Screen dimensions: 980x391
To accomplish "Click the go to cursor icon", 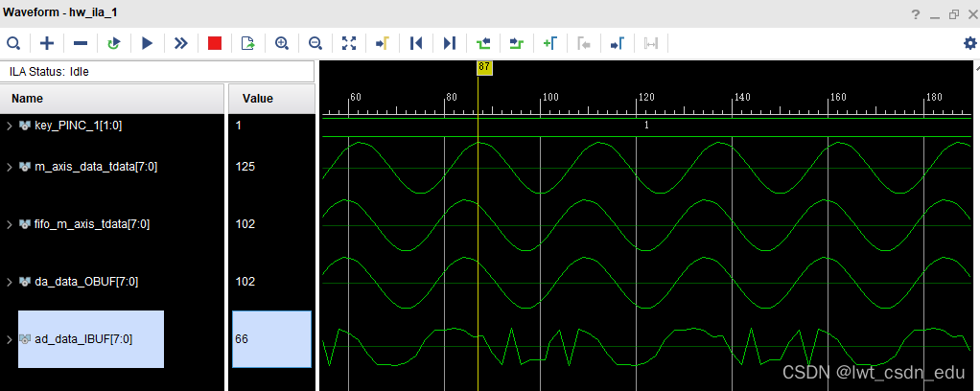I will click(383, 43).
